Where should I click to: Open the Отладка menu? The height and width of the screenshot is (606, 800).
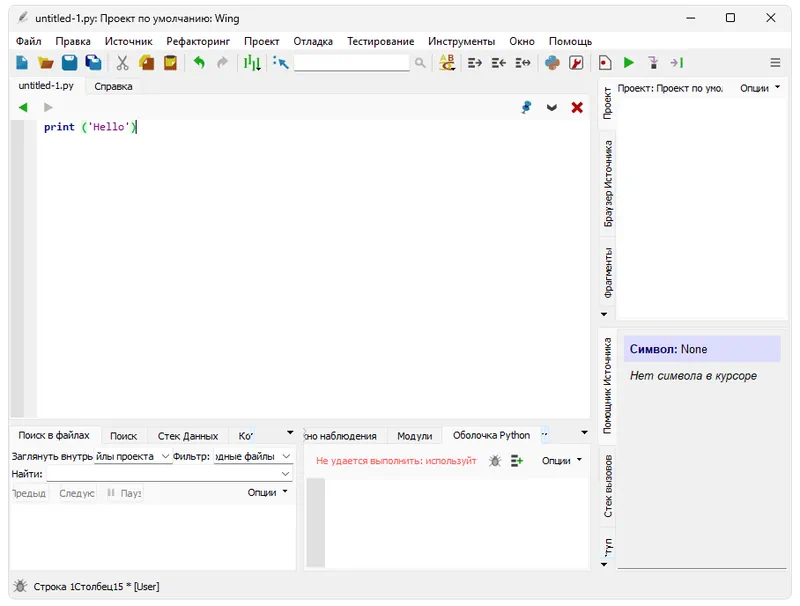coord(313,41)
